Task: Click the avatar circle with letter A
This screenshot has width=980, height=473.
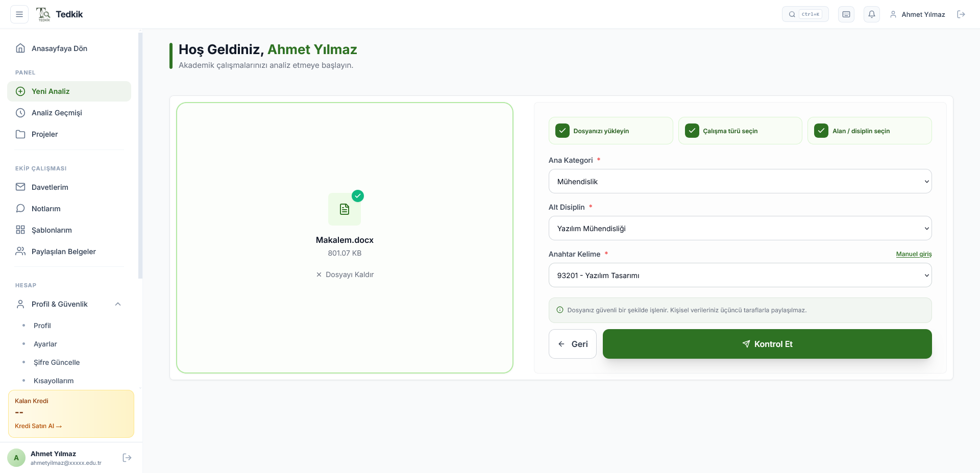Action: click(16, 458)
